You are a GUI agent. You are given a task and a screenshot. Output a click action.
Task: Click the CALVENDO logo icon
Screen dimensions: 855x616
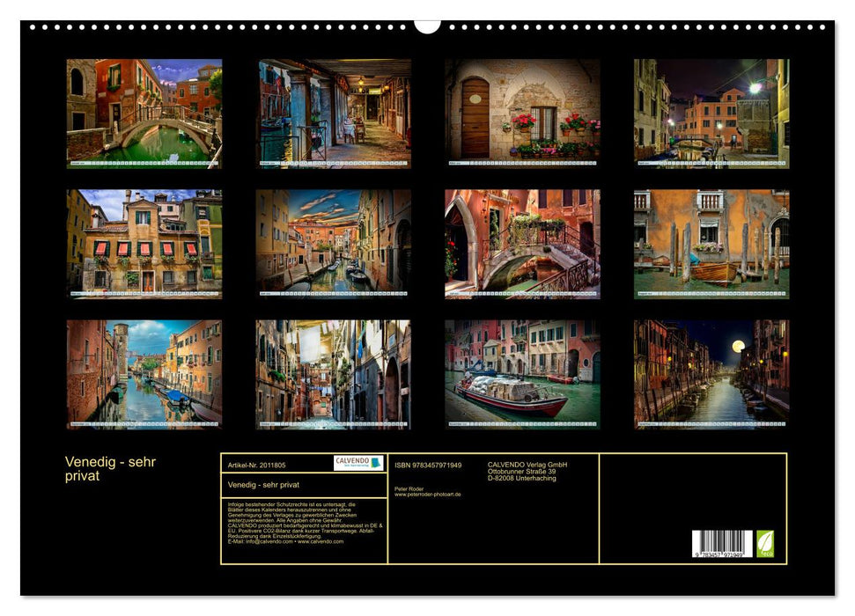click(x=355, y=463)
